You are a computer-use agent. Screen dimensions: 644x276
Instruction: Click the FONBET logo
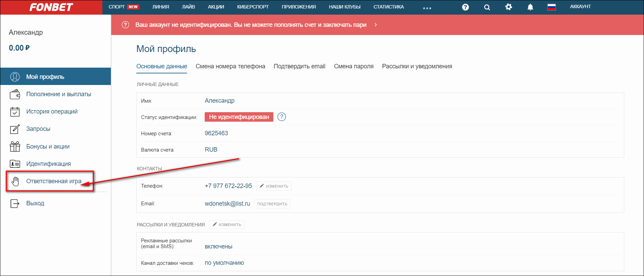click(51, 7)
